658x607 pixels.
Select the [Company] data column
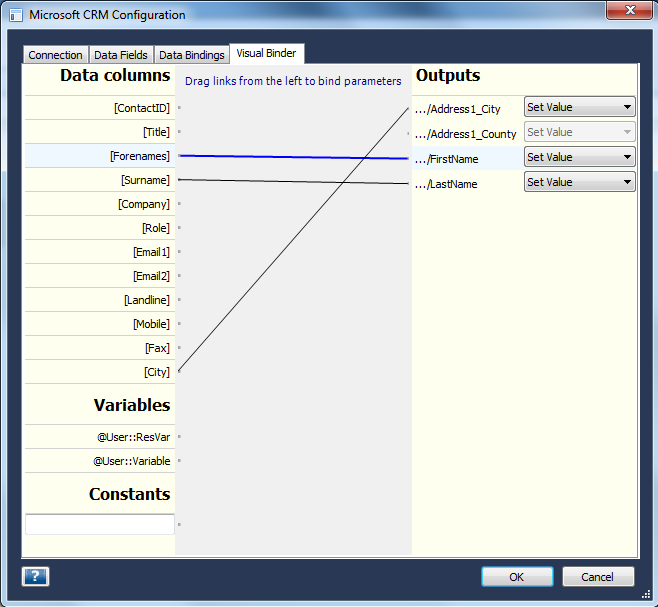point(100,204)
